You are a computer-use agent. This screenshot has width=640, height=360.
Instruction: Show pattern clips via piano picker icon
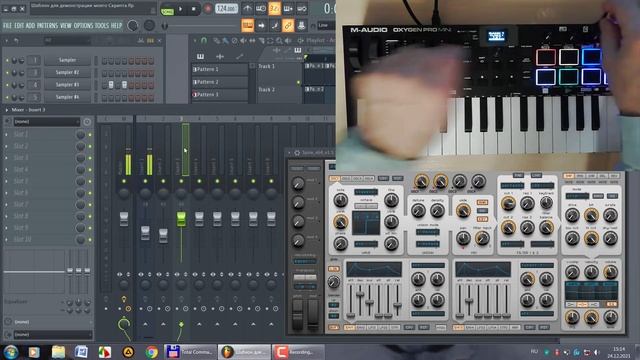tap(200, 56)
